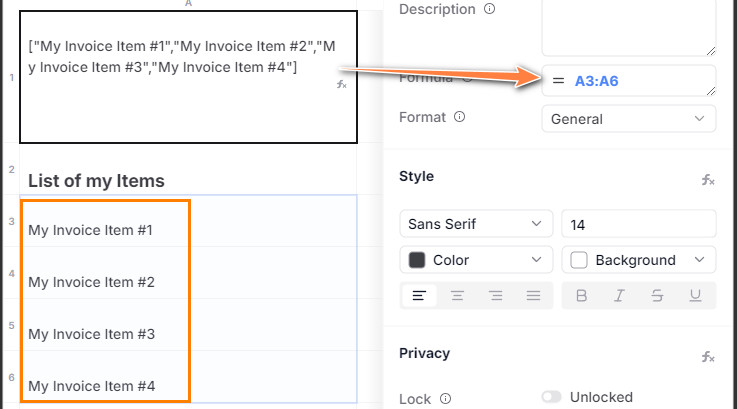The width and height of the screenshot is (737, 409).
Task: Toggle the Lock switch from Unlocked
Action: point(551,397)
